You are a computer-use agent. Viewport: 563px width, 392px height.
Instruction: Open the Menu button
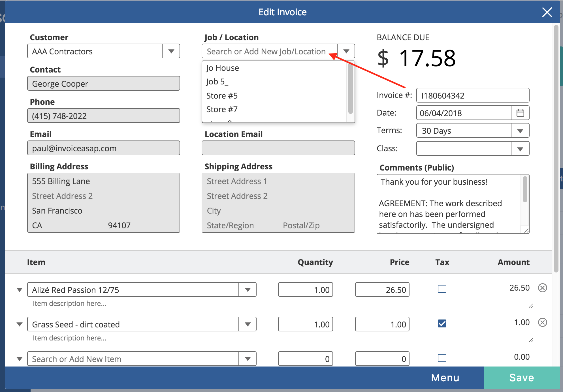445,378
